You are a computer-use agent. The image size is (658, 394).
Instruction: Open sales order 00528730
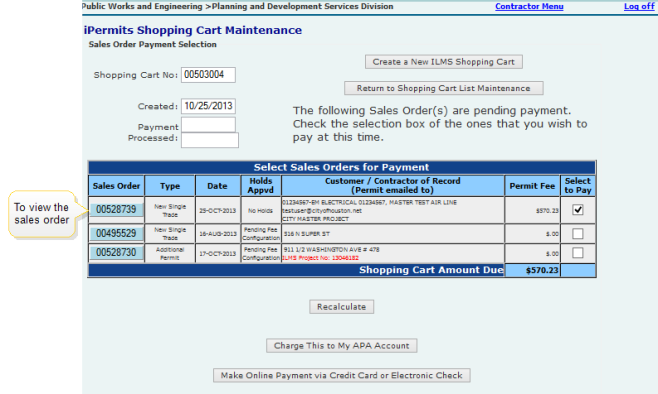point(116,253)
